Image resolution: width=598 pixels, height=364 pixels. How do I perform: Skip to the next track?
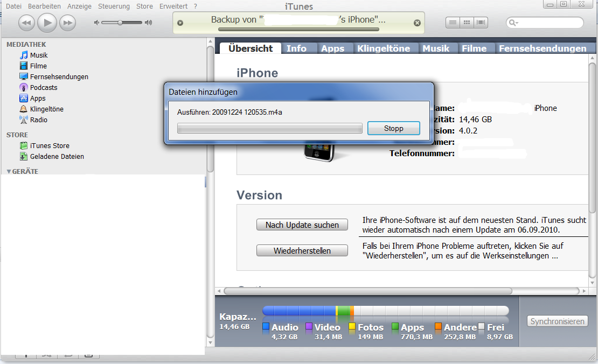point(67,23)
